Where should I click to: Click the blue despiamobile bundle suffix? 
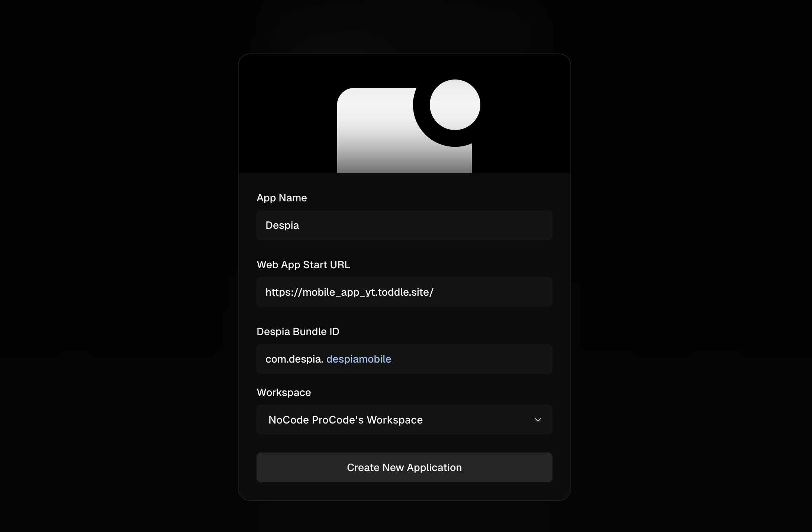(x=358, y=359)
